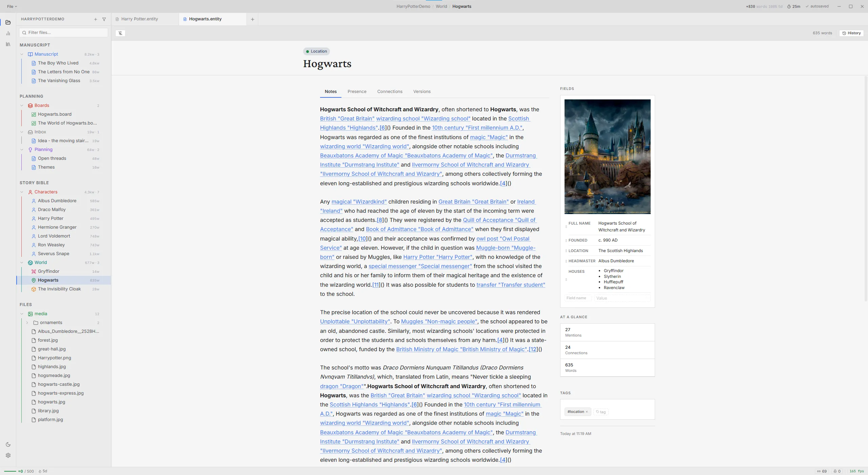Open the File menu
The height and width of the screenshot is (475, 868).
click(12, 6)
